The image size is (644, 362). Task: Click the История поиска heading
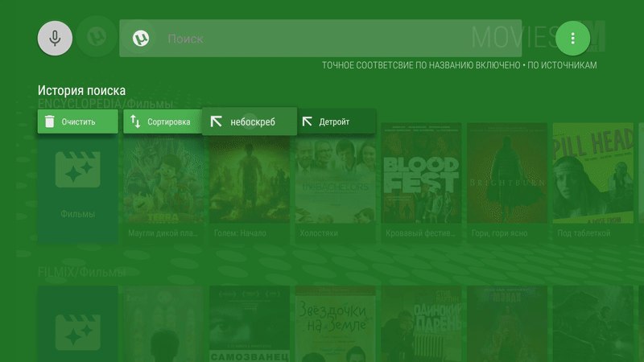click(81, 90)
